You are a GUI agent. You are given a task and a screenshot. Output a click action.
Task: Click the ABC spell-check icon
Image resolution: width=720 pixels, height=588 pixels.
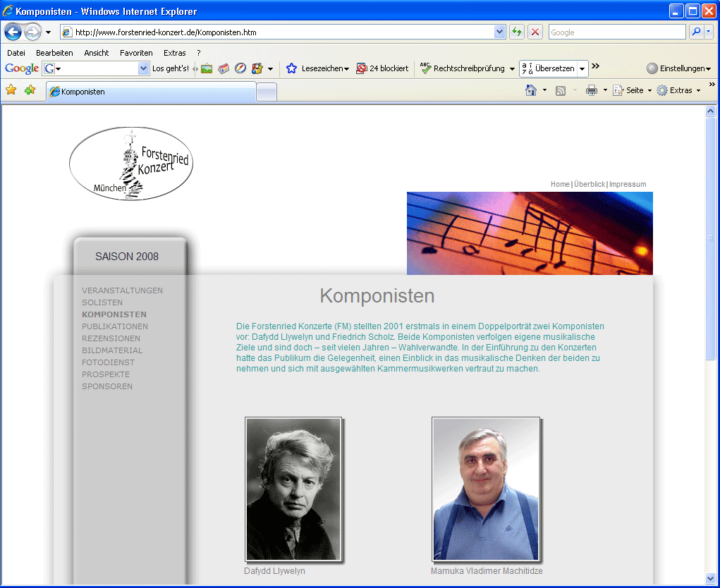[x=426, y=68]
